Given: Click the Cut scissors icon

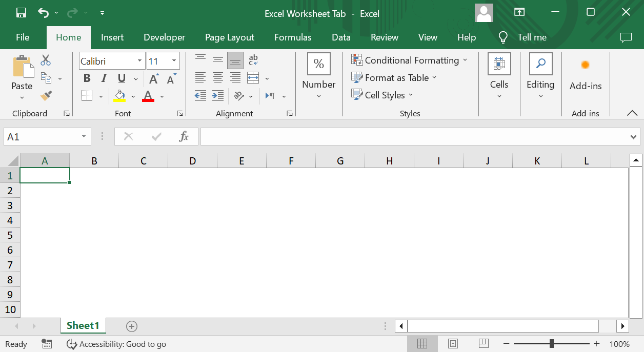Looking at the screenshot, I should click(x=46, y=60).
